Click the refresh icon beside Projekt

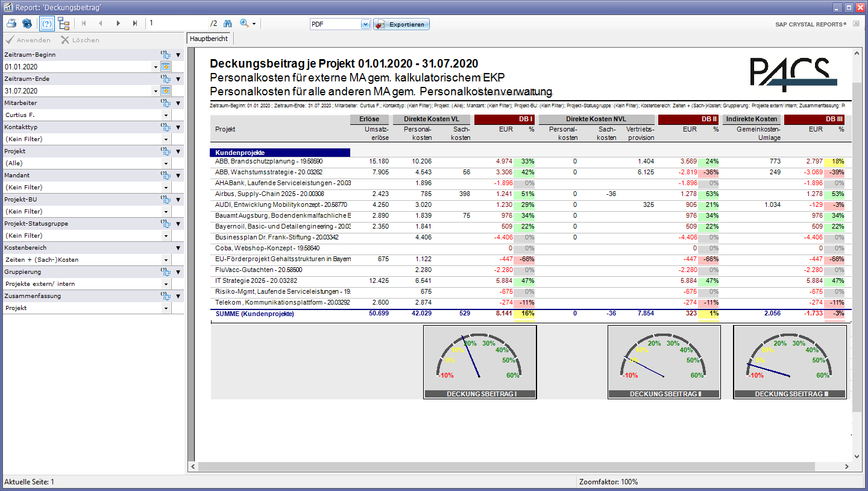pos(165,151)
